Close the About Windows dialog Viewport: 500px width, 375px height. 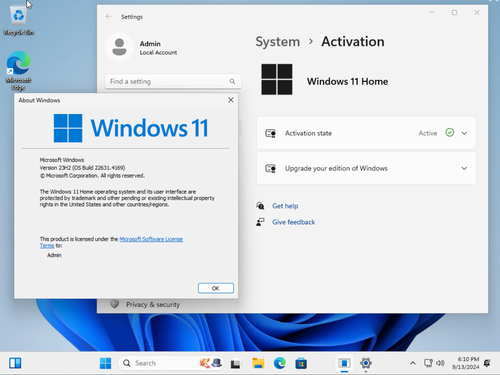pos(231,100)
